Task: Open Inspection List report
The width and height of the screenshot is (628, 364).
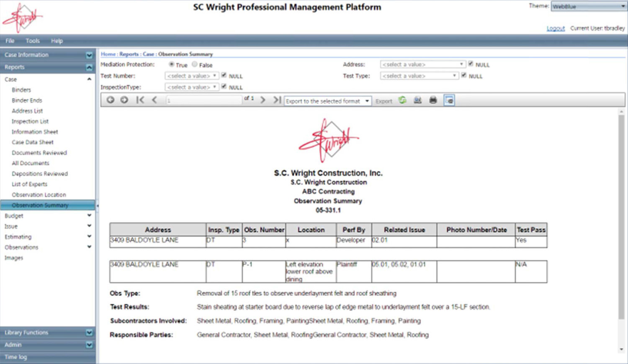Action: (x=30, y=121)
